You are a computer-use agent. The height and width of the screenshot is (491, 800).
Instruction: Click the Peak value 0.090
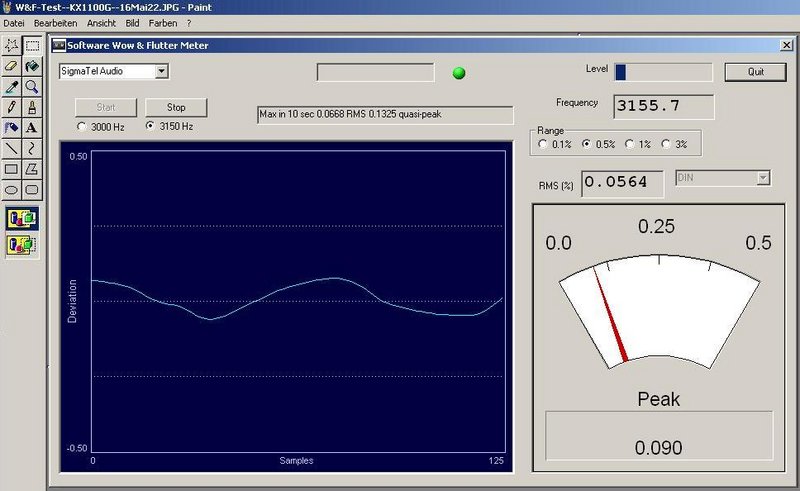click(x=658, y=448)
